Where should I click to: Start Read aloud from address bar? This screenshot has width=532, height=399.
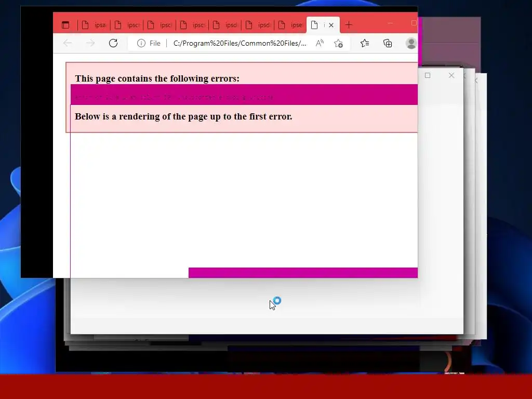[x=320, y=43]
